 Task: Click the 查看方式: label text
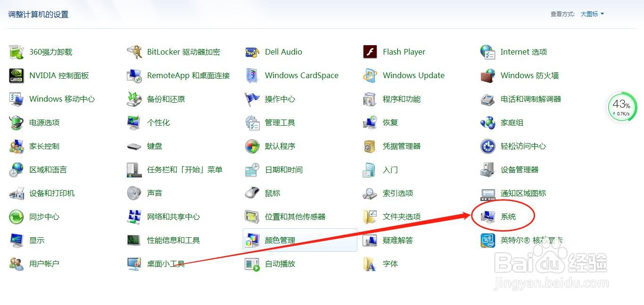(562, 14)
